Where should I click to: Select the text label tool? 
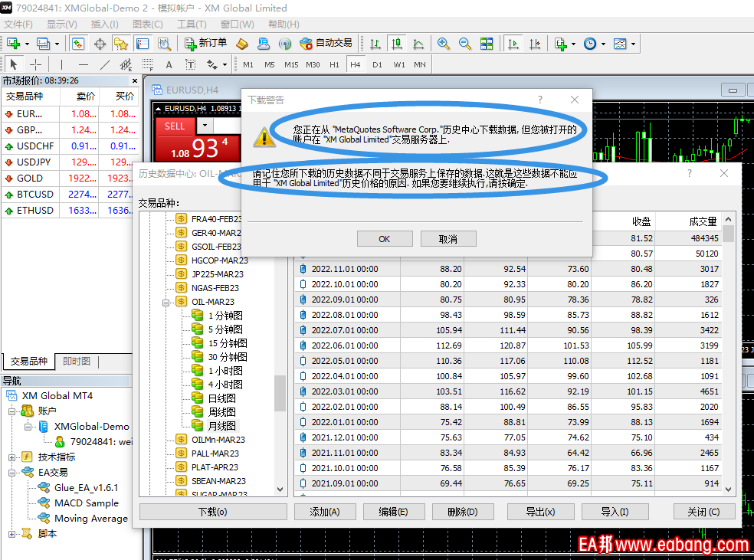coord(191,64)
